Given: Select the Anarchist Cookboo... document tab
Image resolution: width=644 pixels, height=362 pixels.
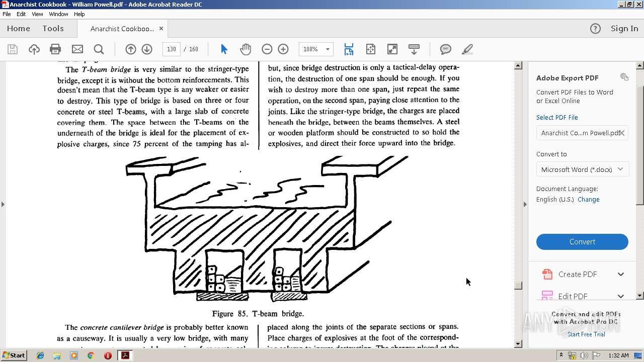Looking at the screenshot, I should (x=122, y=29).
